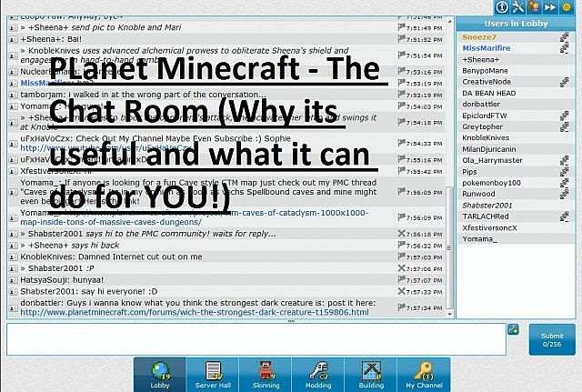Click the chat log scrollbar thumb
Image resolution: width=582 pixels, height=392 pixels.
[x=449, y=247]
